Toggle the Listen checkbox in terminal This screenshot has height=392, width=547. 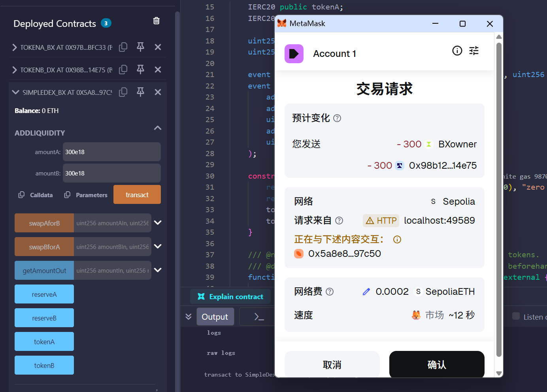click(516, 316)
